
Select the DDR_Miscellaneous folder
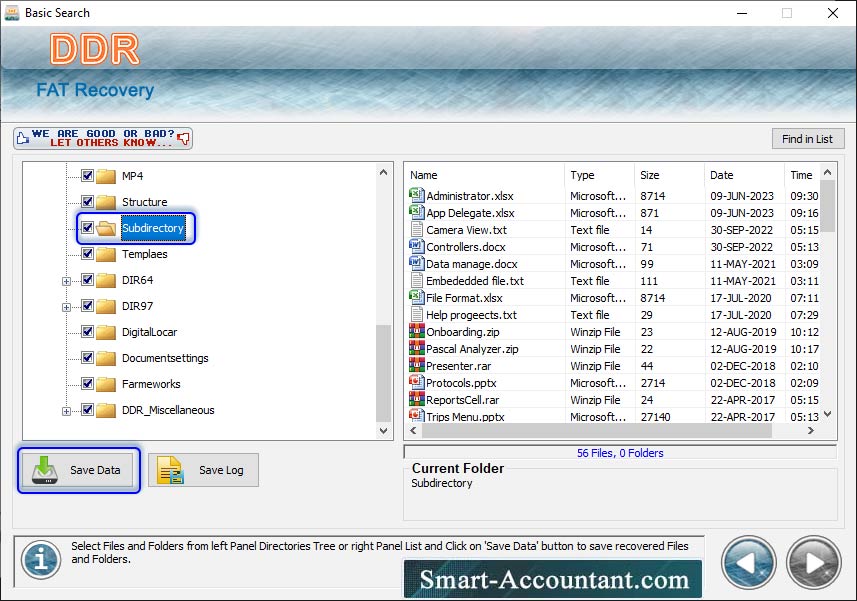click(168, 410)
